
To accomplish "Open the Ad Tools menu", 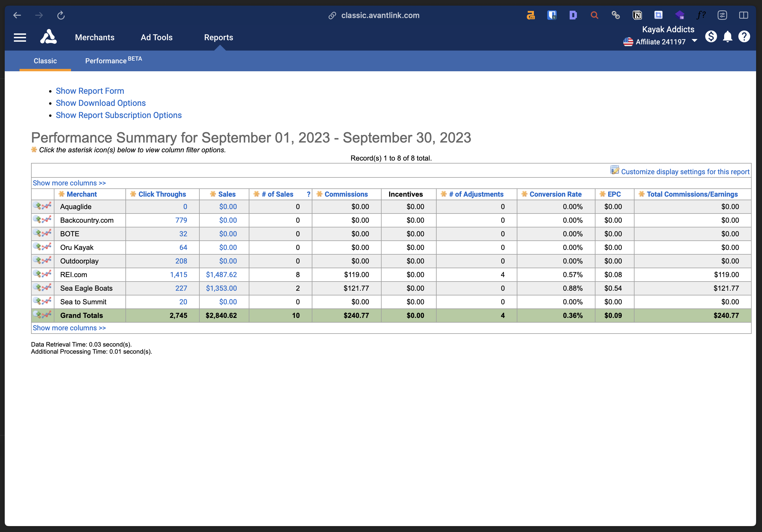I will [157, 38].
